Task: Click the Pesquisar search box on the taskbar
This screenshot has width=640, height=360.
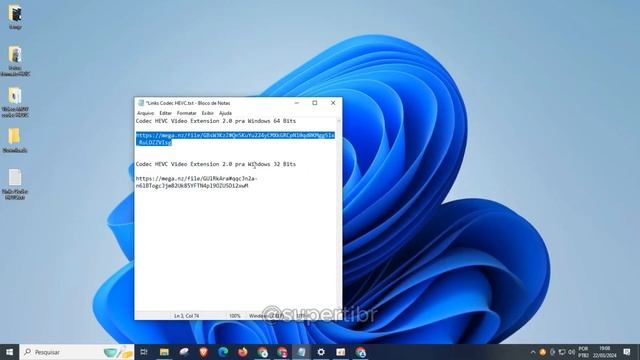Action: (77, 352)
